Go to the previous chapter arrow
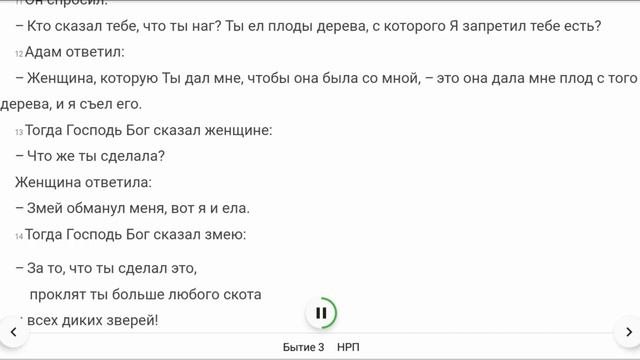 13,332
